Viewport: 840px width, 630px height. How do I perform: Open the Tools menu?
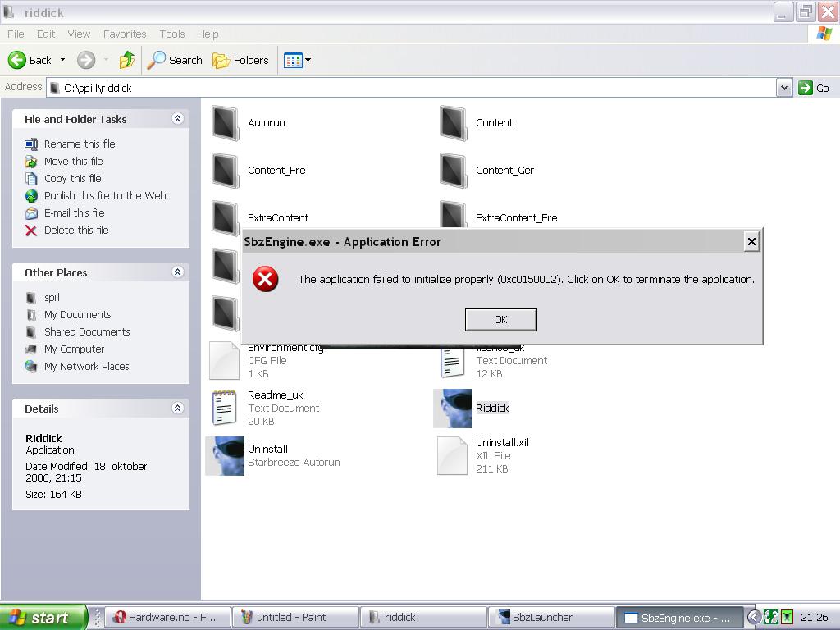tap(172, 34)
